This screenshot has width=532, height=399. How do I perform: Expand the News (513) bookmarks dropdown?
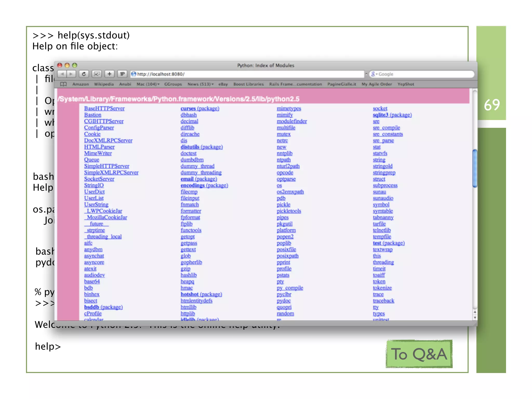click(x=201, y=84)
